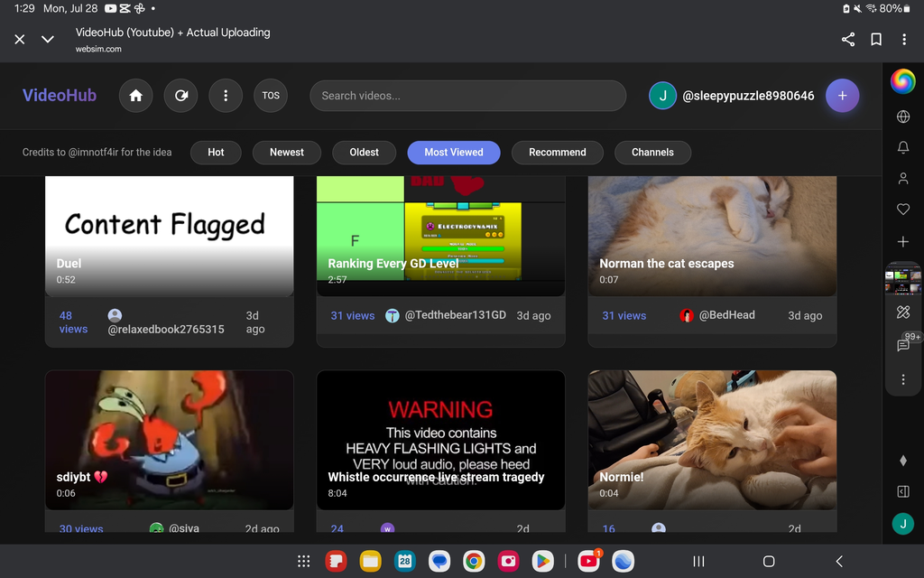Open notifications via the bell icon

click(x=903, y=147)
